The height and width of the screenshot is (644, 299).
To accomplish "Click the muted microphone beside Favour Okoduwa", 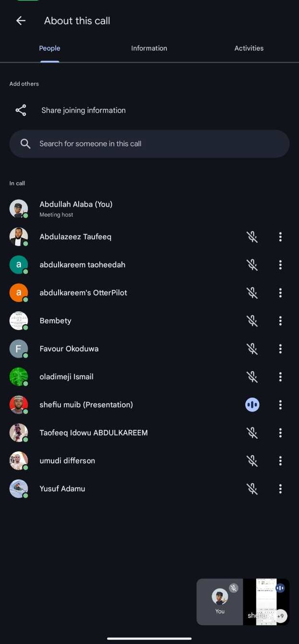I will (x=252, y=348).
